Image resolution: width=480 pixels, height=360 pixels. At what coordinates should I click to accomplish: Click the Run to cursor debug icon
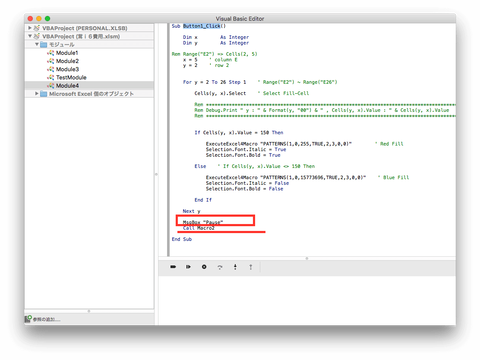point(188,267)
